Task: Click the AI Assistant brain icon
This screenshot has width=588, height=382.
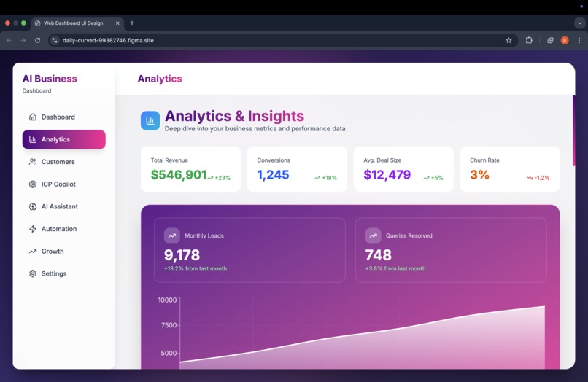Action: coord(33,206)
